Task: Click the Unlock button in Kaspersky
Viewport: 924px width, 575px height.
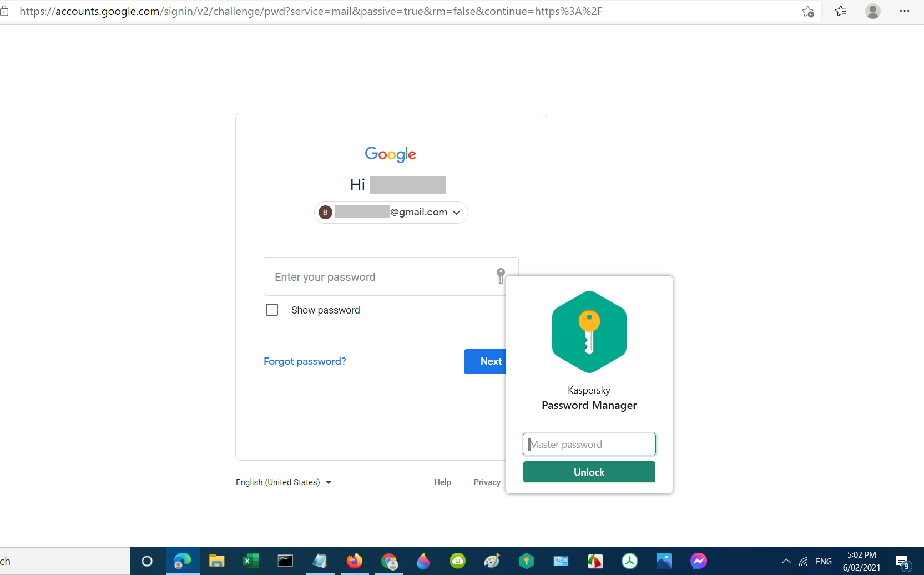Action: 589,472
